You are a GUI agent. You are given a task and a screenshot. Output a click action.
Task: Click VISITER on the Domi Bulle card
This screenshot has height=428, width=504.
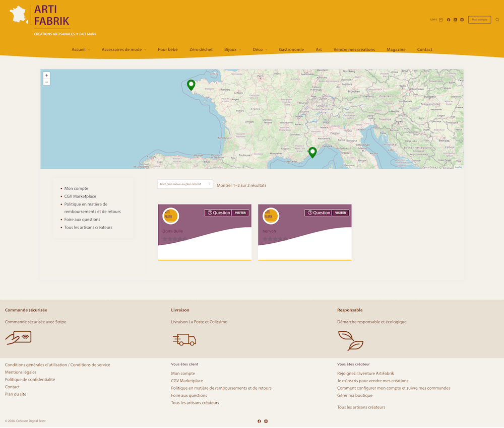pos(240,213)
